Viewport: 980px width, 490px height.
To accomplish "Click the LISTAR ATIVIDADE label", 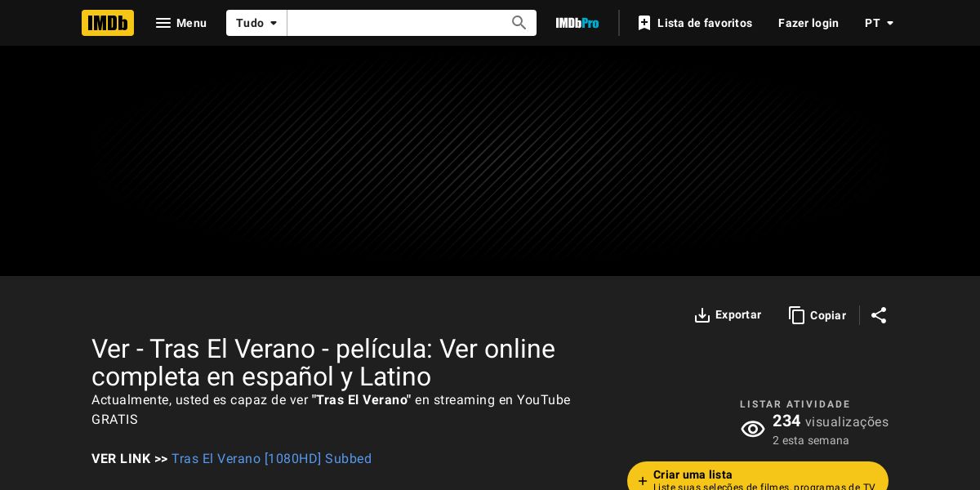I will point(795,404).
